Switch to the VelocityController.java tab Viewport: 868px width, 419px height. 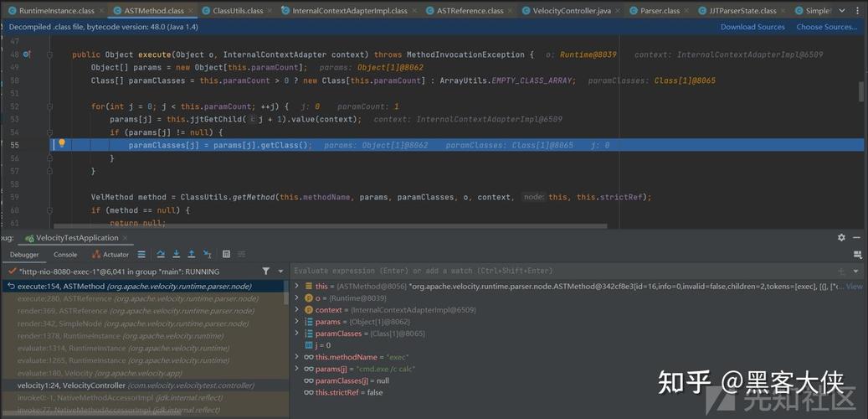[572, 11]
